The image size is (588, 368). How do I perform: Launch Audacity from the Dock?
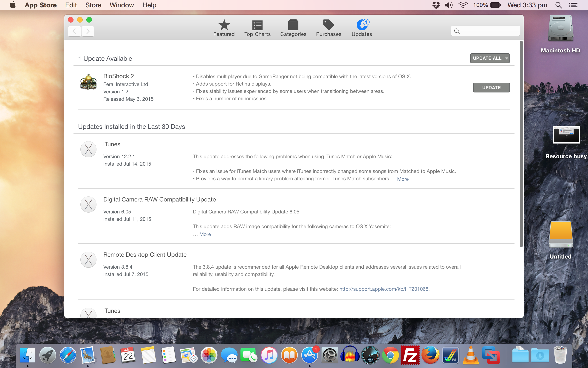pyautogui.click(x=350, y=355)
